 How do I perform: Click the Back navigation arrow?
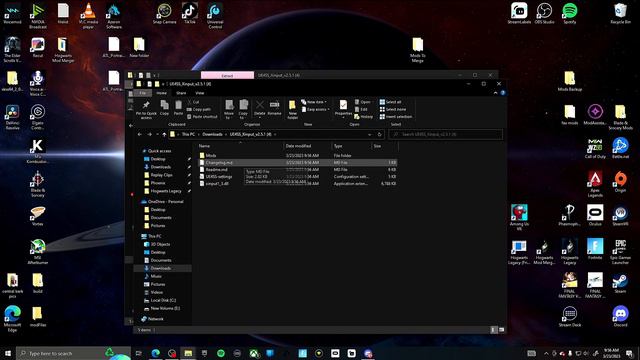[140, 134]
